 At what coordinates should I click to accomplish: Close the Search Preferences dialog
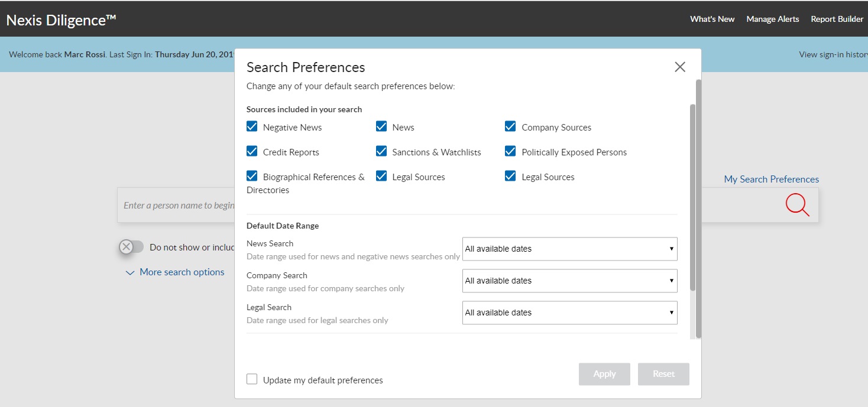click(x=680, y=67)
